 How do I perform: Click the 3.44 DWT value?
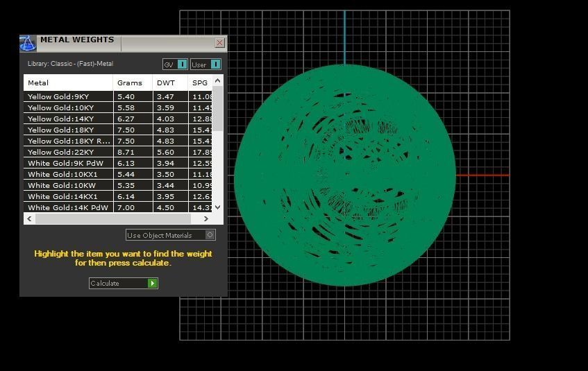165,186
